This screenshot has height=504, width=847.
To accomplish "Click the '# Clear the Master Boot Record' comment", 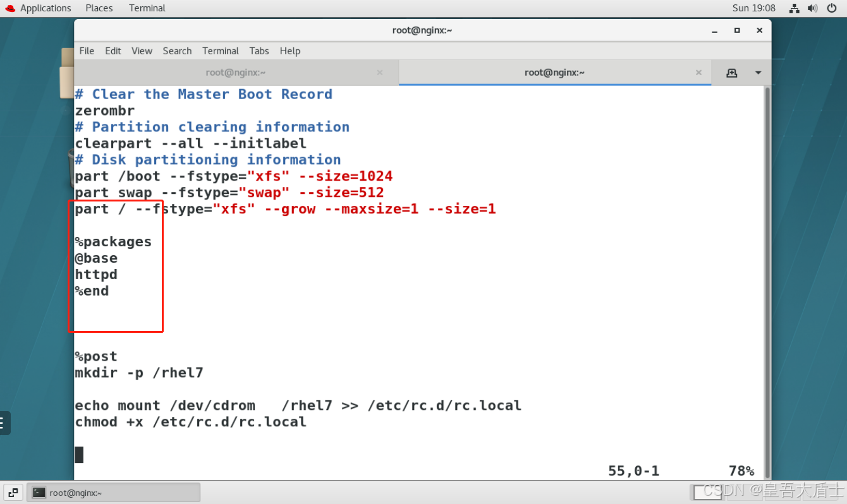I will tap(204, 94).
